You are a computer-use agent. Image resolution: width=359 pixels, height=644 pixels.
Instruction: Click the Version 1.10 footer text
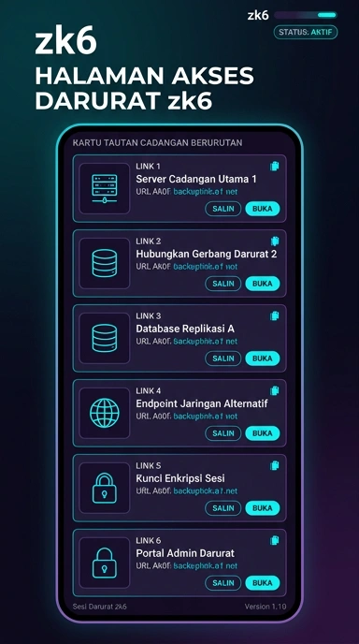[266, 607]
